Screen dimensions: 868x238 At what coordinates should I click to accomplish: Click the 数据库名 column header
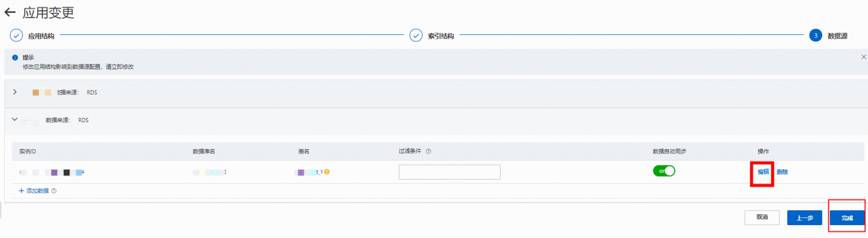(204, 152)
